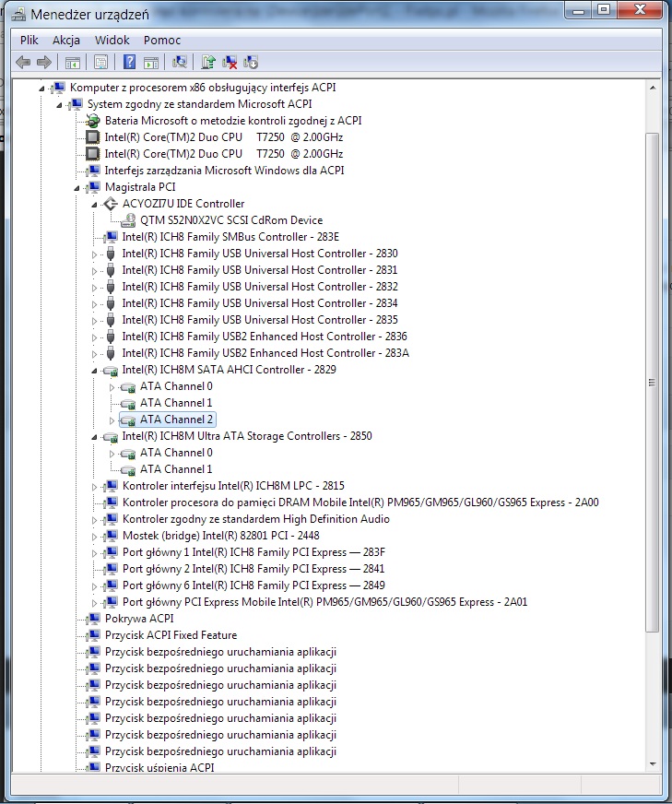672x804 pixels.
Task: Expand Kontroler interfejsu ICH8M LPC 2815
Action: coord(94,487)
